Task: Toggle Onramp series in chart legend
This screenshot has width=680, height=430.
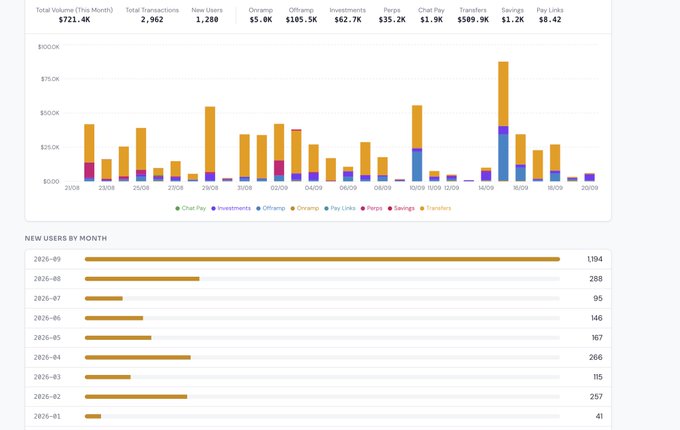Action: pyautogui.click(x=304, y=208)
